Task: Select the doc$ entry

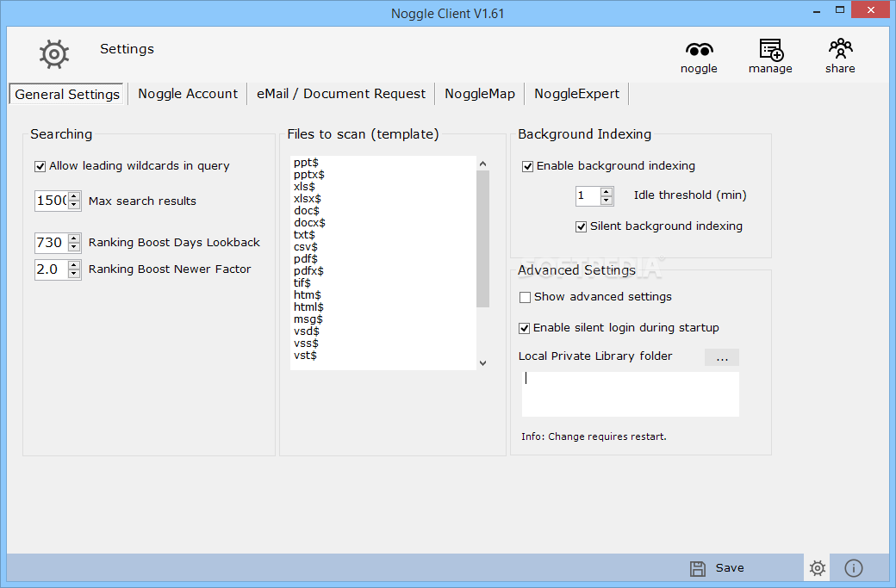Action: click(x=307, y=211)
